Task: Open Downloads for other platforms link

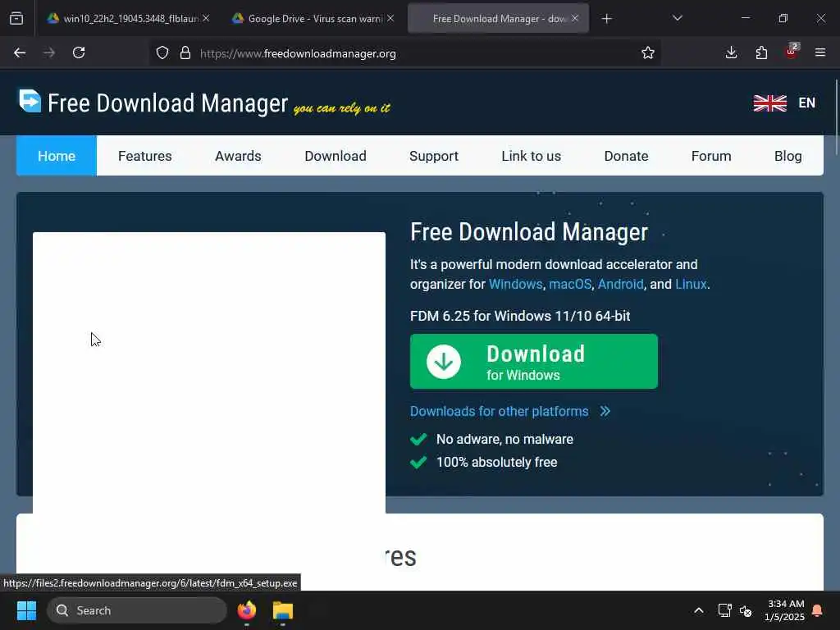Action: click(x=500, y=411)
